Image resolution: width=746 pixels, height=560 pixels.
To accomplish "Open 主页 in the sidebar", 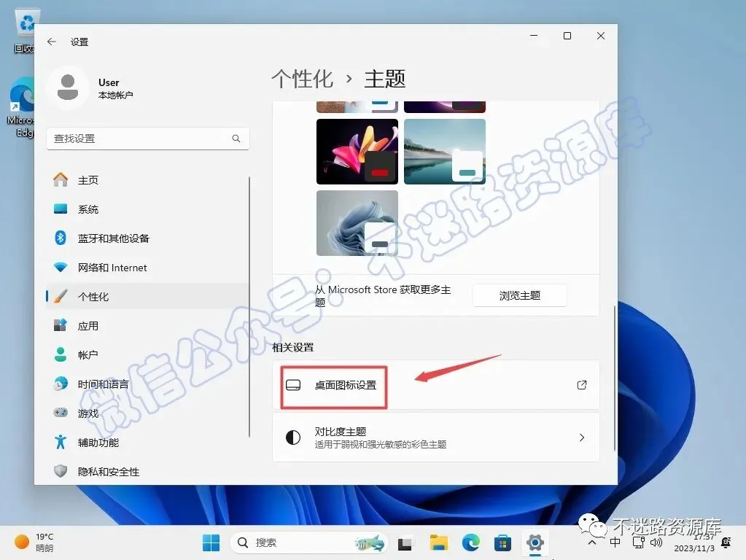I will (x=147, y=180).
